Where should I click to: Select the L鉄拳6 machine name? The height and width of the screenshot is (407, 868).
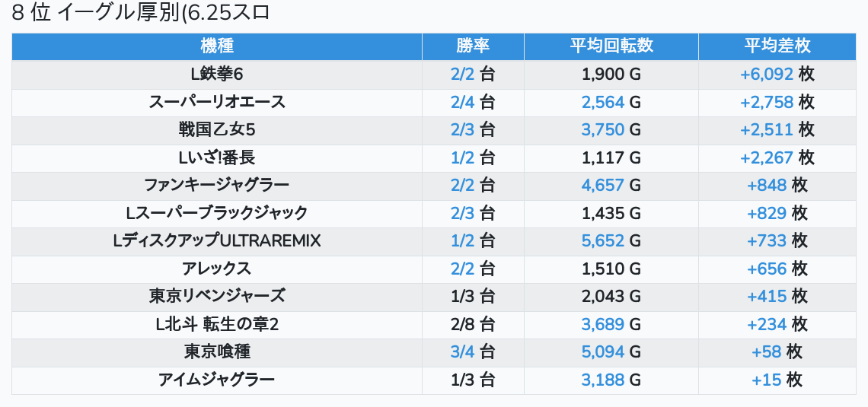point(217,74)
